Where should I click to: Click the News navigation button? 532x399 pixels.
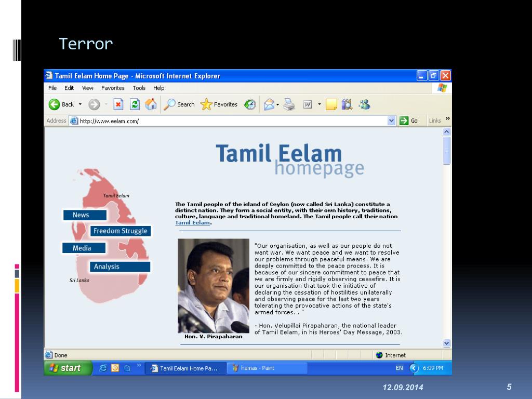[x=85, y=215]
